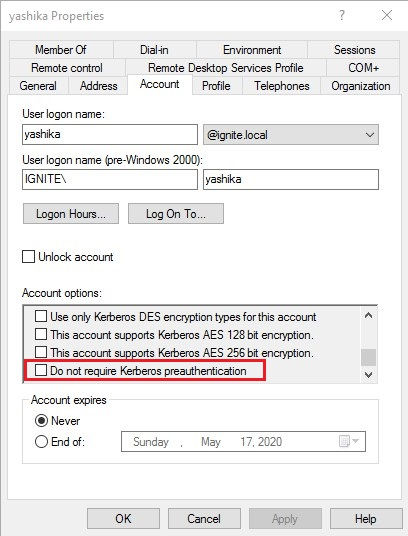Switch to the Dial-in tab
408x536 pixels.
point(154,50)
